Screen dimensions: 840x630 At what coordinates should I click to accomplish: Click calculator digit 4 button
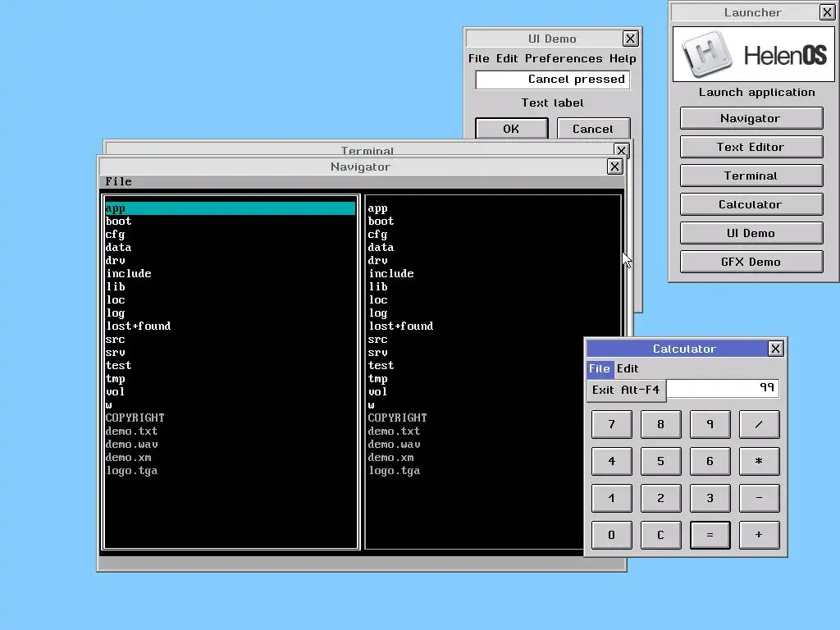point(612,461)
